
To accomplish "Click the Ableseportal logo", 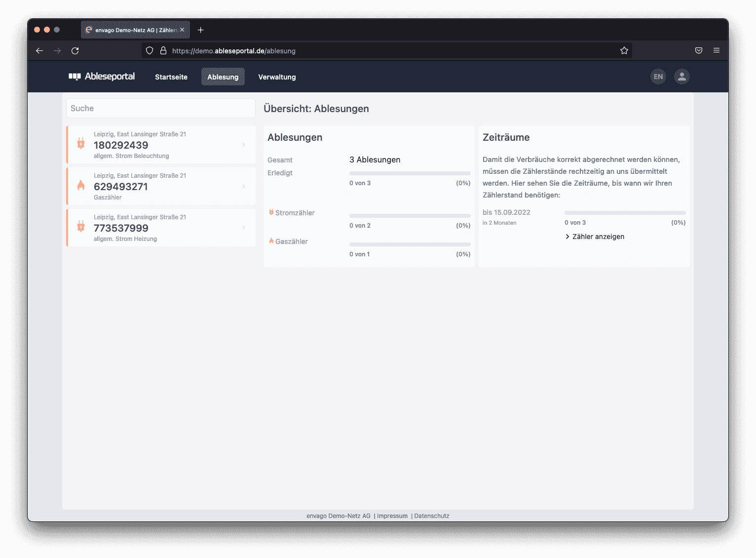I will click(102, 77).
